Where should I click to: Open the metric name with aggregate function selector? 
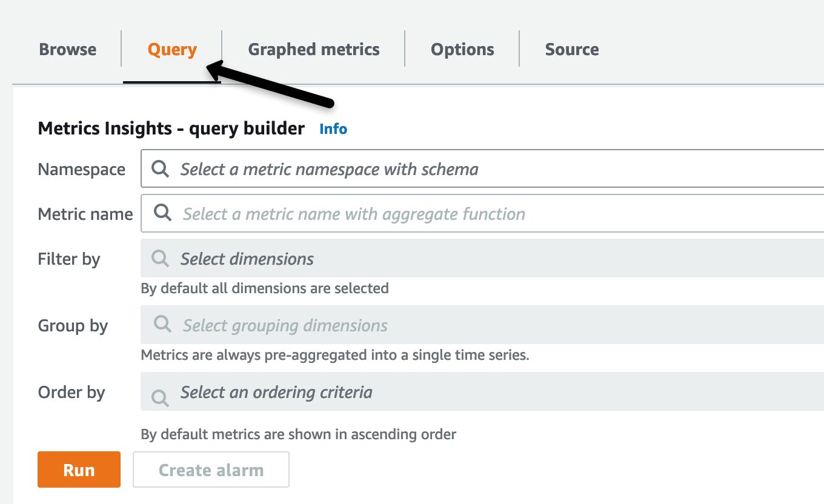click(364, 213)
